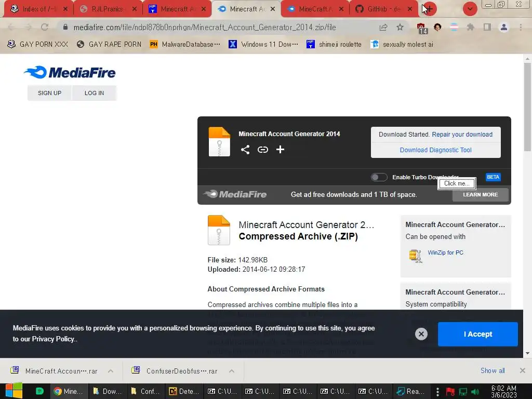Viewport: 532px width, 399px height.
Task: Close the GitHub tab
Action: tap(410, 9)
